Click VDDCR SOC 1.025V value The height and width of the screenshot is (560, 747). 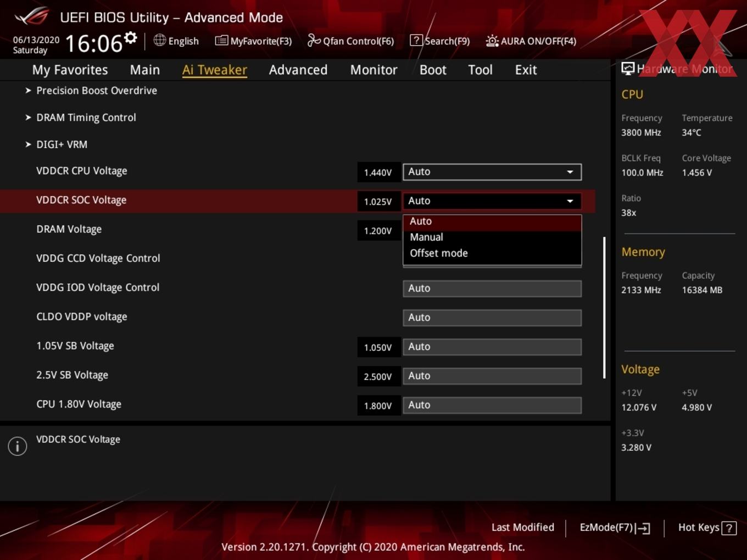click(378, 201)
